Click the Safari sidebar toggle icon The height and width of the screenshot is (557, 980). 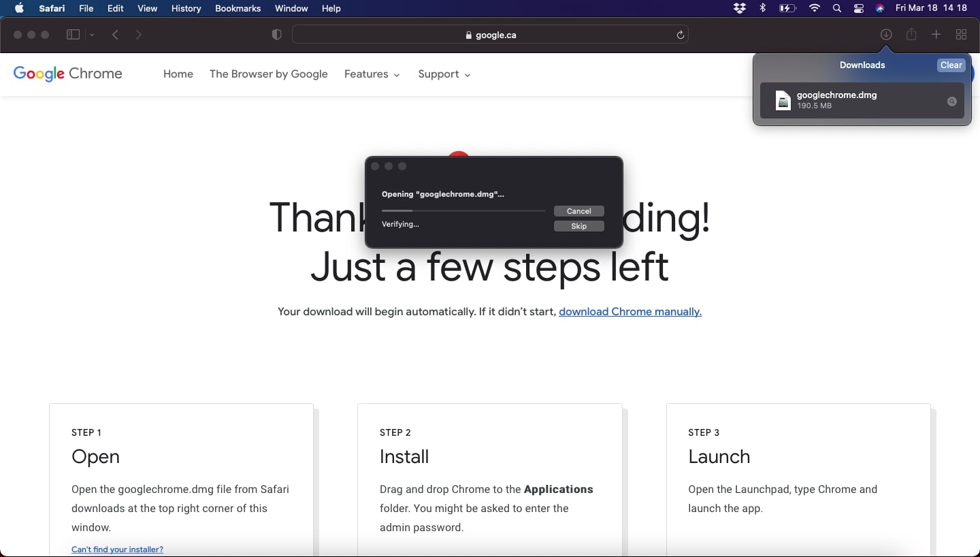click(x=73, y=35)
